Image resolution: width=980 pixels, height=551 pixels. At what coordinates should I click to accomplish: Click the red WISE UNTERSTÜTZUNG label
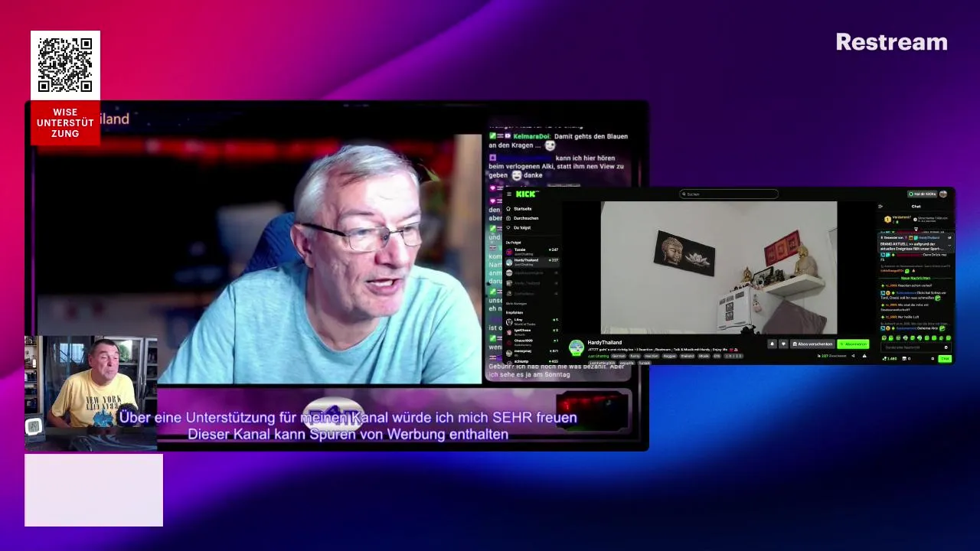[x=65, y=122]
